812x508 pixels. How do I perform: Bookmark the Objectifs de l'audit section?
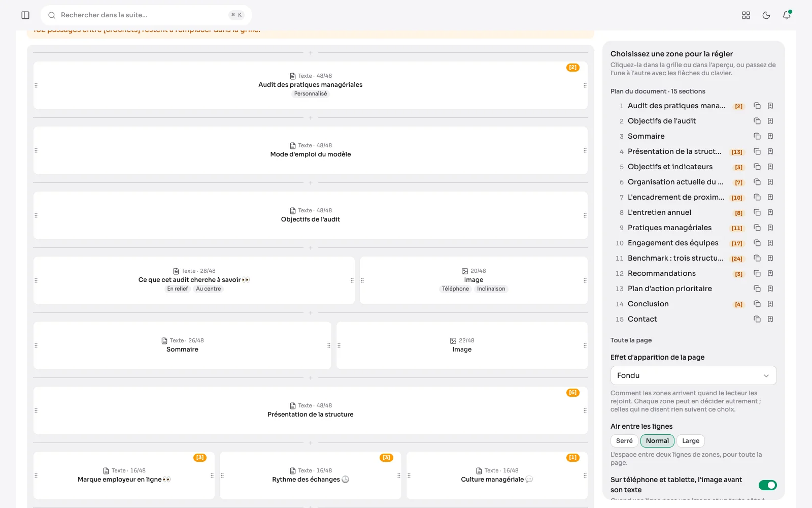point(770,121)
